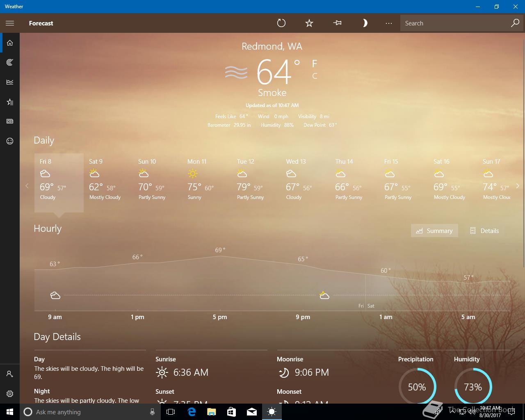Show the hourly Summary view

tap(434, 231)
